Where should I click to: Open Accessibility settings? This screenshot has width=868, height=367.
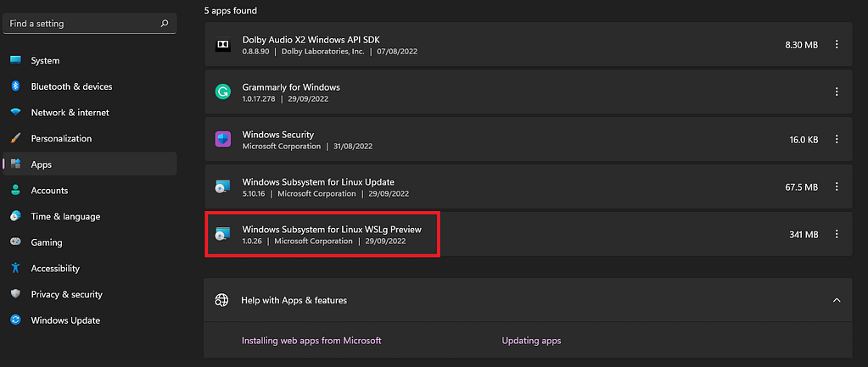(90, 268)
